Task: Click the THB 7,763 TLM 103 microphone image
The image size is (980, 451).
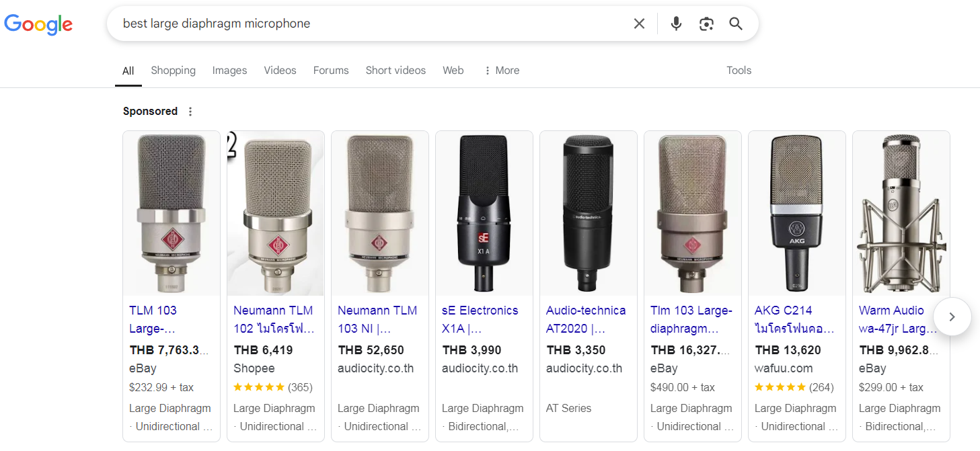Action: (172, 214)
